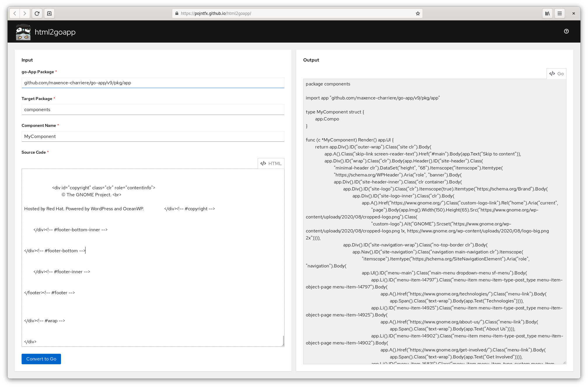Click the html2goapp gopher logo

(23, 32)
